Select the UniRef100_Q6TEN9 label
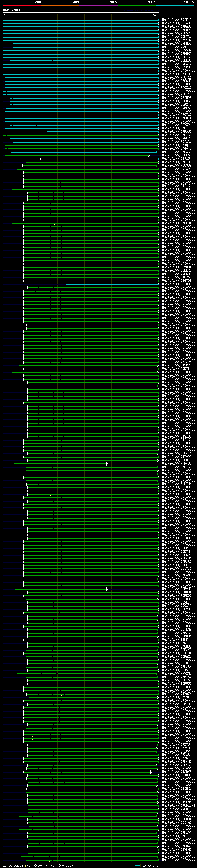The width and height of the screenshot is (197, 868). click(x=177, y=629)
